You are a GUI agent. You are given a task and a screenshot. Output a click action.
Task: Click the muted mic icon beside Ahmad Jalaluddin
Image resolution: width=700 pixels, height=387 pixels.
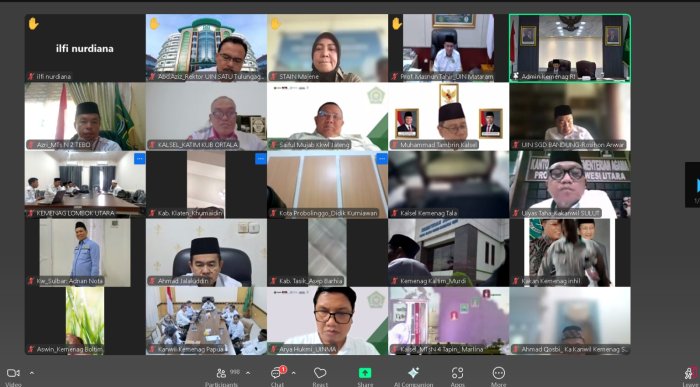(x=152, y=281)
